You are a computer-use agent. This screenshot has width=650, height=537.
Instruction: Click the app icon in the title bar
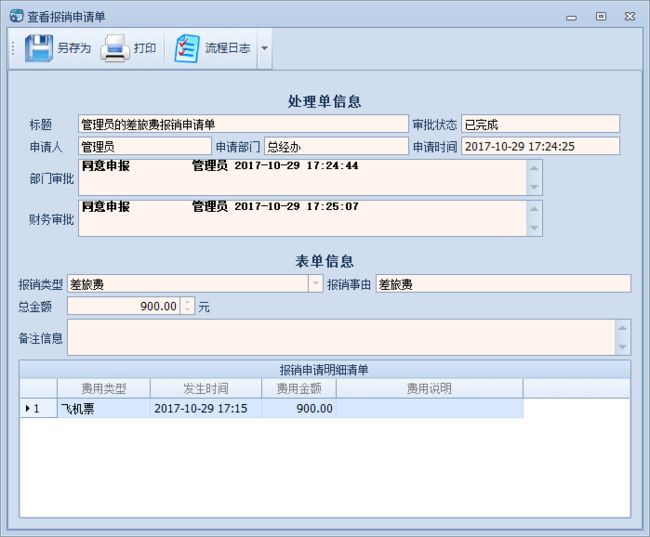pos(17,16)
